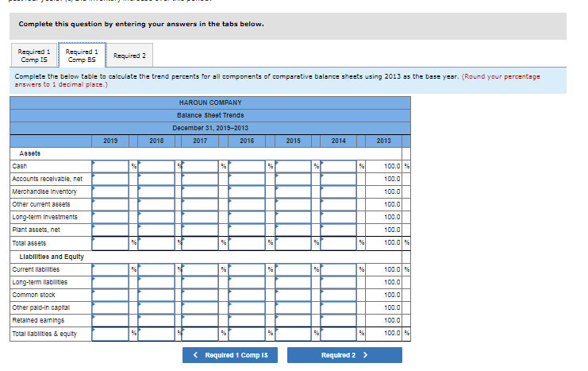Viewport: 588px width, 371px height.
Task: Click Long-term investments 2014 field
Action: [339, 218]
